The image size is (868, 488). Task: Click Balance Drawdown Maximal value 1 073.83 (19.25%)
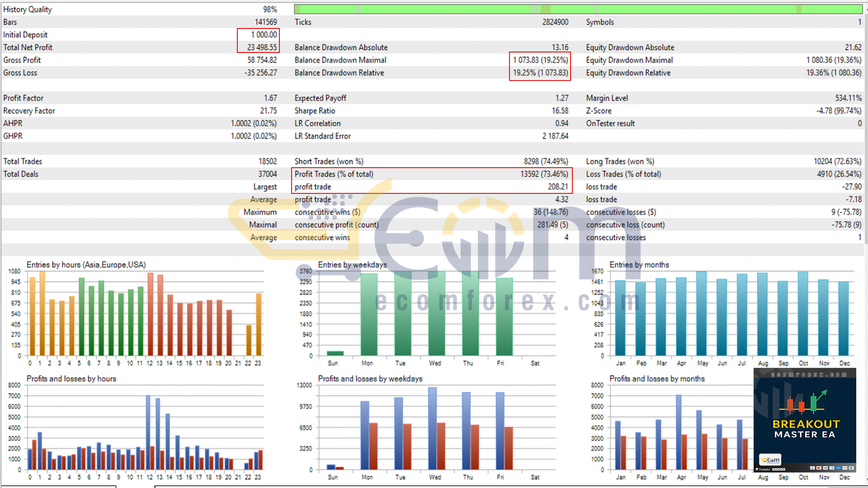click(x=541, y=60)
